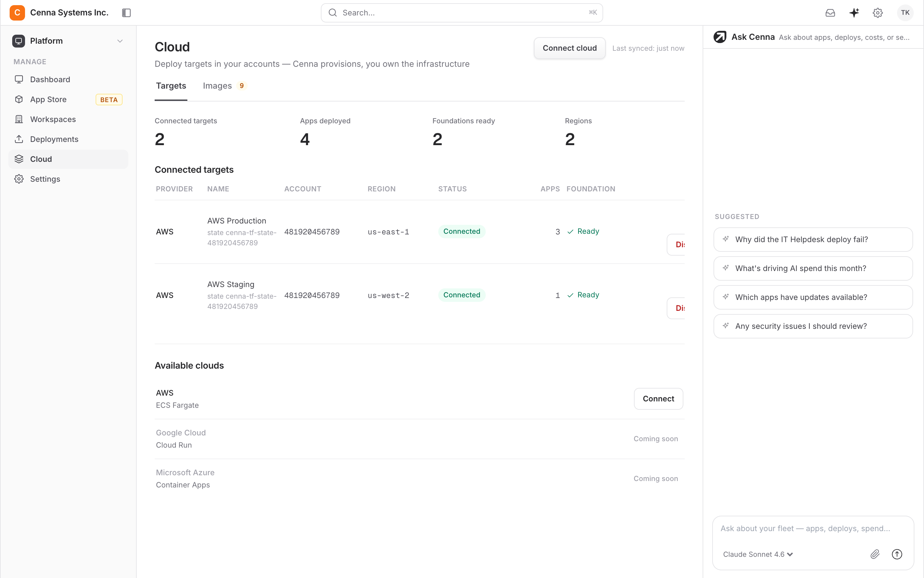
Task: Click the us-east-1 region cell
Action: [x=388, y=232]
